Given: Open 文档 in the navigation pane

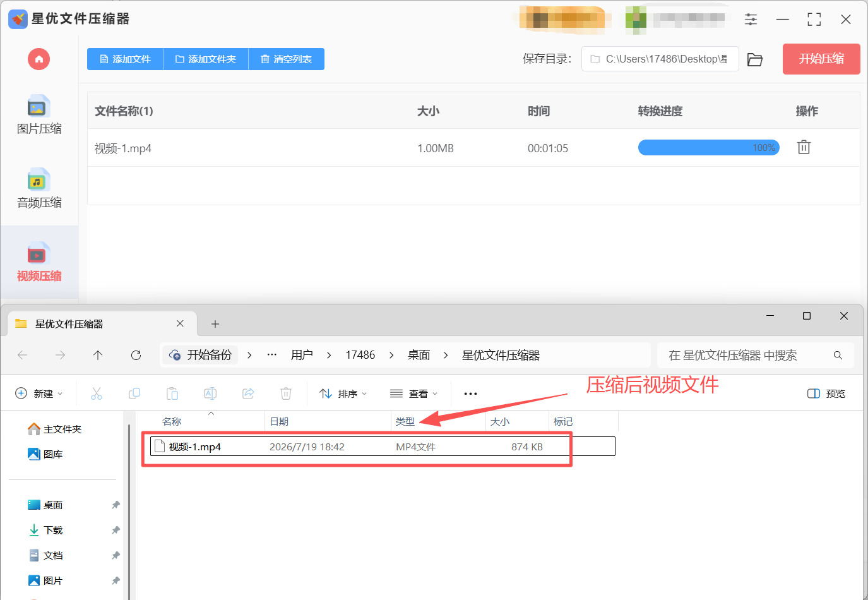Looking at the screenshot, I should 45,555.
